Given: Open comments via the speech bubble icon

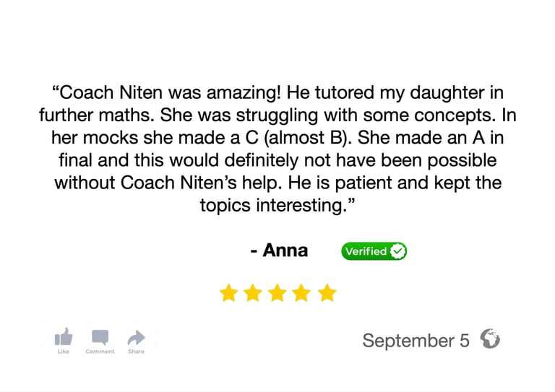Looking at the screenshot, I should (x=100, y=337).
